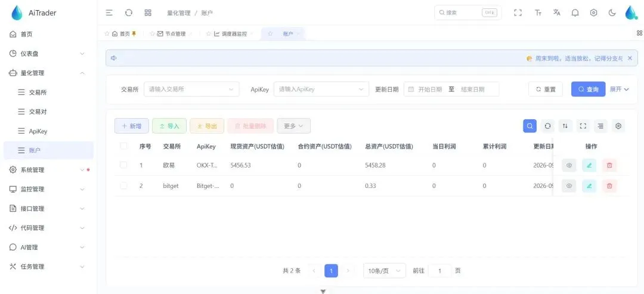View details of 欧易 account with eye icon

[x=569, y=165]
